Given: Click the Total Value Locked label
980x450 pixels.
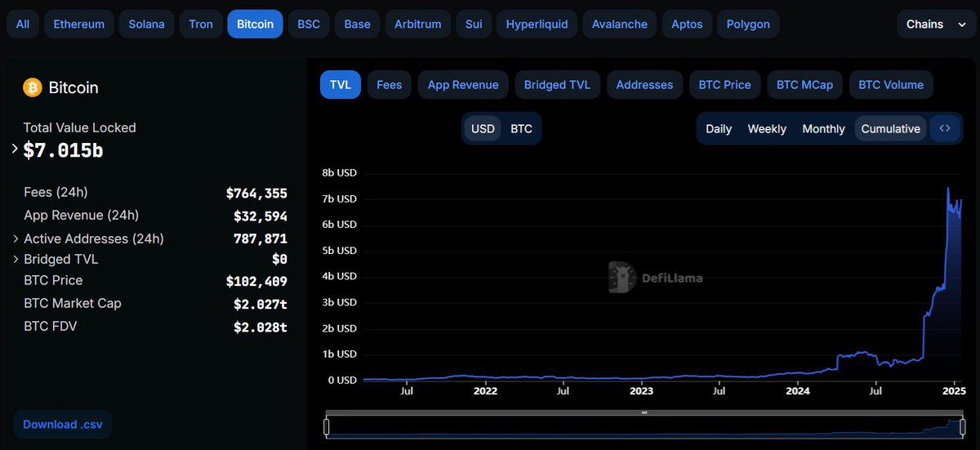Looking at the screenshot, I should click(79, 127).
